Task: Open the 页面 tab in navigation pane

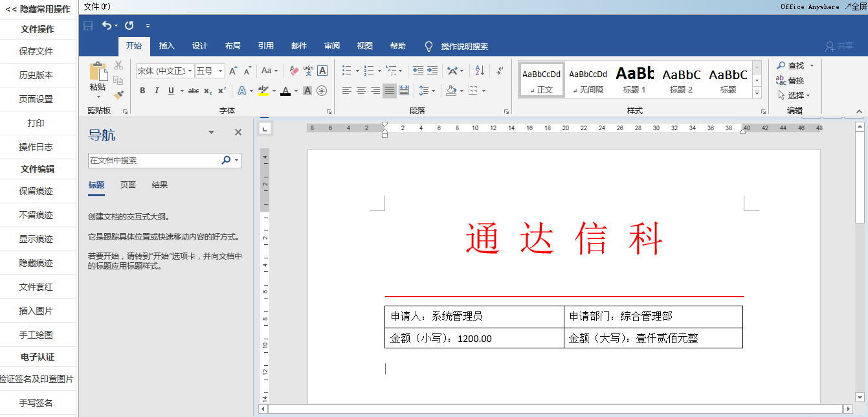Action: click(128, 185)
